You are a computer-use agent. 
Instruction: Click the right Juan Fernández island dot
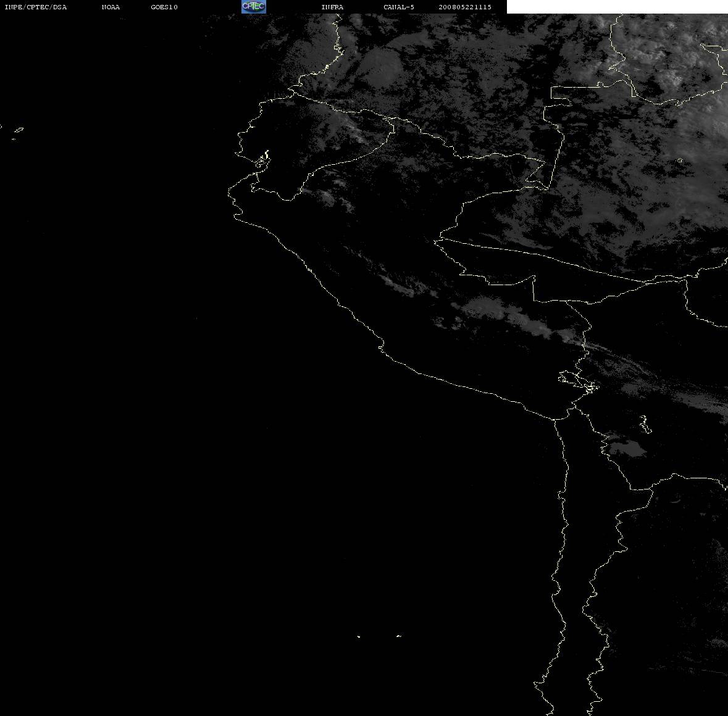(398, 636)
